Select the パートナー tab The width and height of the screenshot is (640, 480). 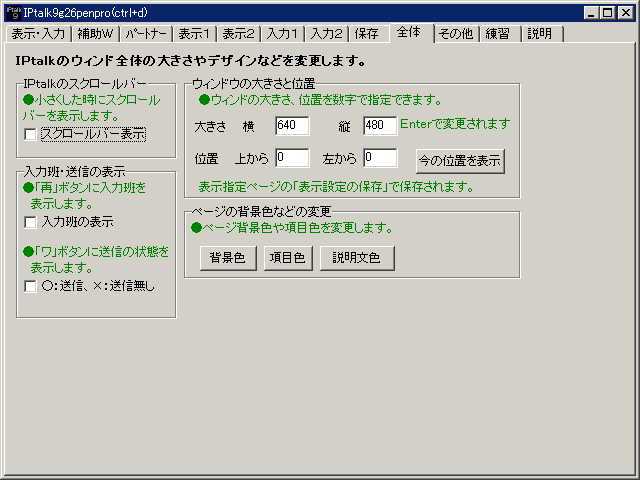pos(146,34)
